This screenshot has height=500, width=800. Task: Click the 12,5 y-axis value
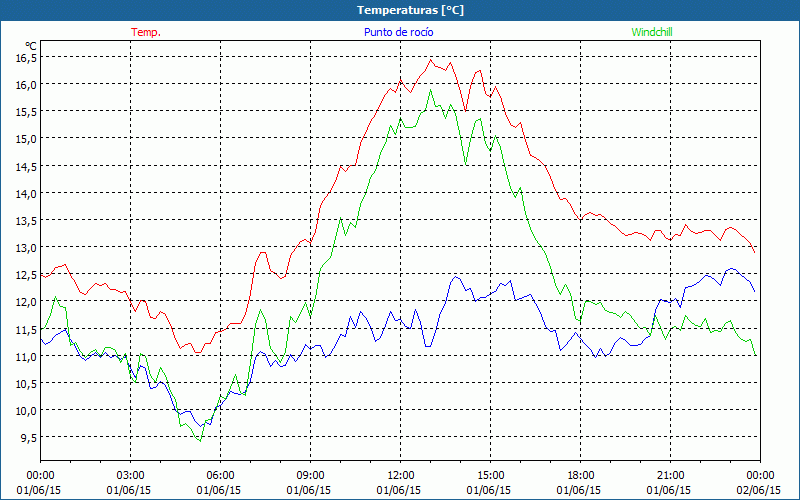27,275
